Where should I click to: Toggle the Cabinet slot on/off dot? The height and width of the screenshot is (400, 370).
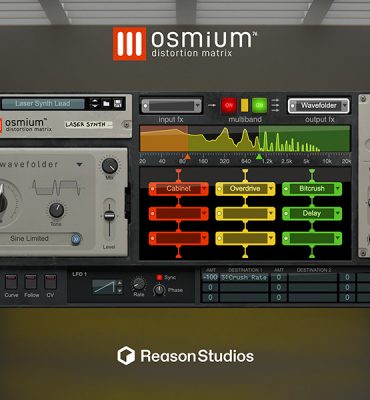tap(152, 189)
